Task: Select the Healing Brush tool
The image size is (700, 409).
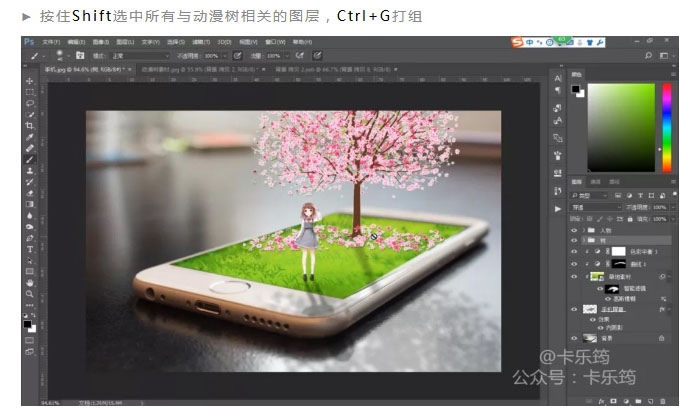Action: (30, 148)
